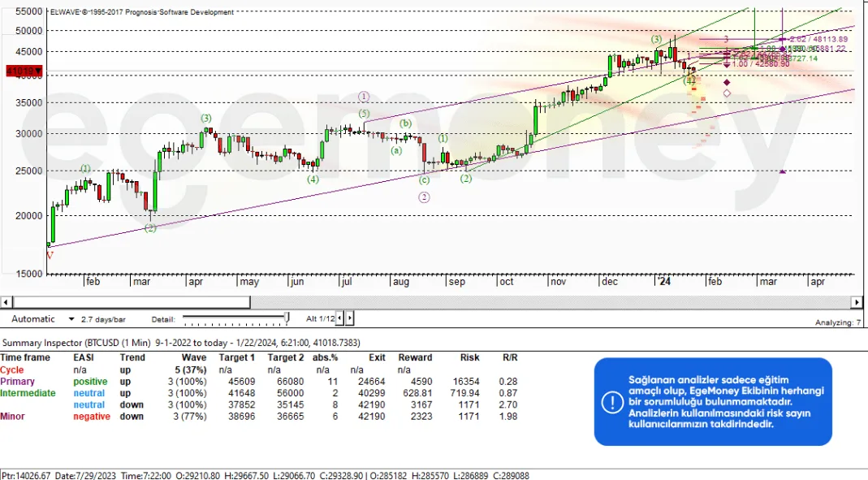Click the circled wave label (1) on the chart
Image resolution: width=868 pixels, height=480 pixels.
pos(363,96)
